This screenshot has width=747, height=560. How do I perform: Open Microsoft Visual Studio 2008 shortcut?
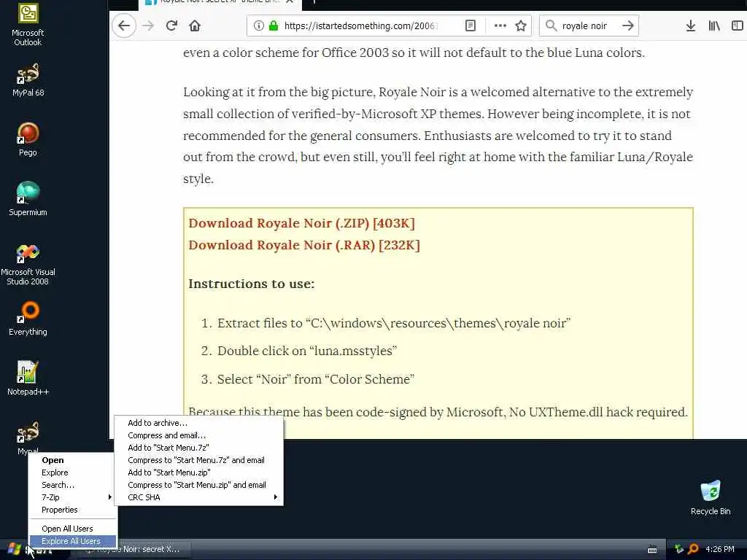point(28,264)
